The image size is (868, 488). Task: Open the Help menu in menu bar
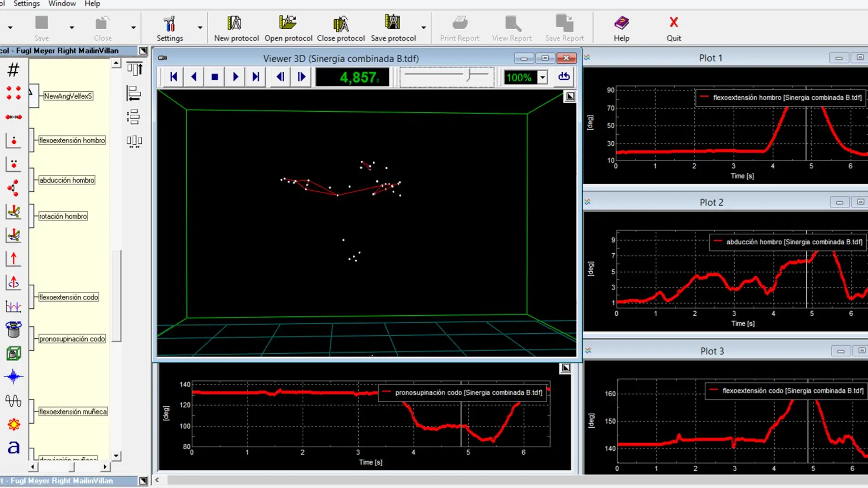tap(92, 4)
